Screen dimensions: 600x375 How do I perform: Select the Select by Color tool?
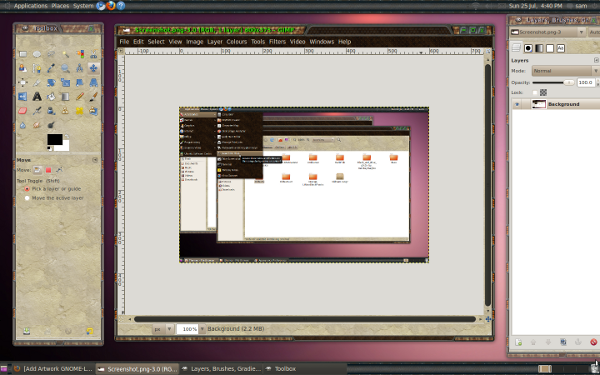click(x=80, y=54)
